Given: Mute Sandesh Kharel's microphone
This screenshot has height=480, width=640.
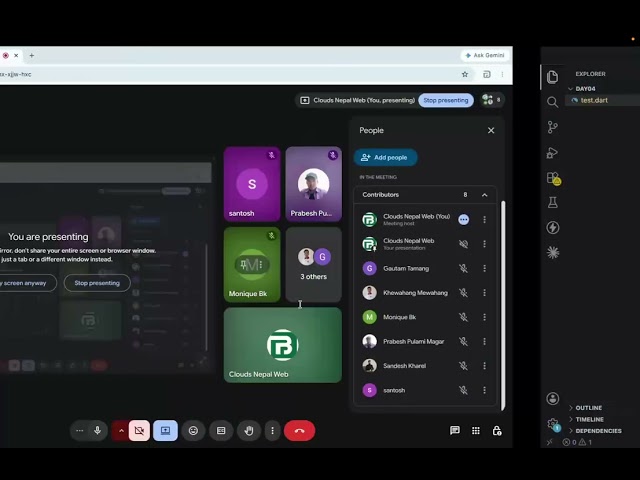Looking at the screenshot, I should [463, 366].
